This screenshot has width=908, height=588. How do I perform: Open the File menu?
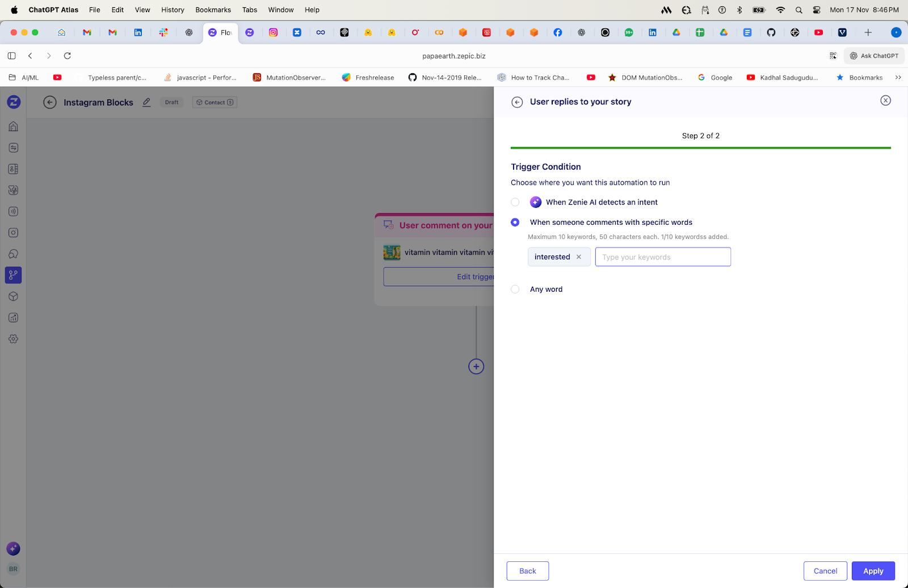click(95, 10)
